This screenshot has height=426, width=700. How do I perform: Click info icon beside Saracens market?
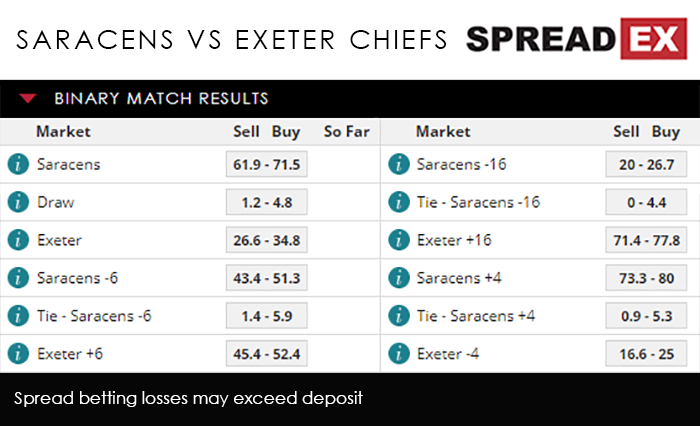click(x=17, y=164)
